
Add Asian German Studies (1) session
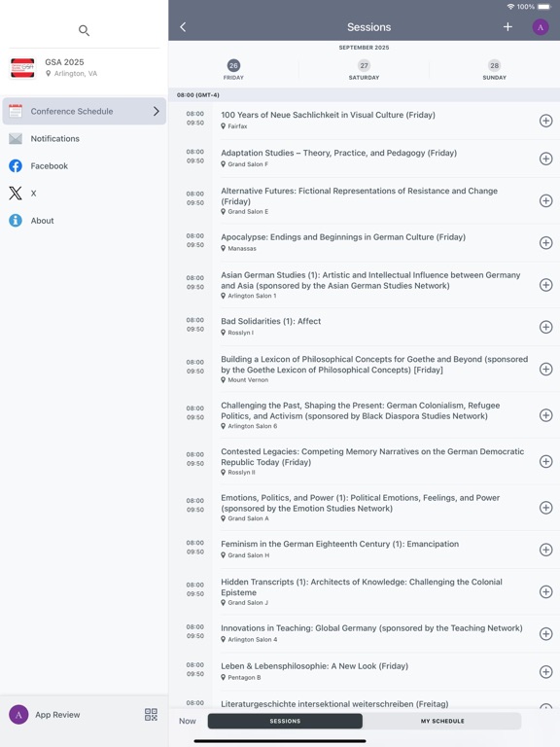pos(545,285)
